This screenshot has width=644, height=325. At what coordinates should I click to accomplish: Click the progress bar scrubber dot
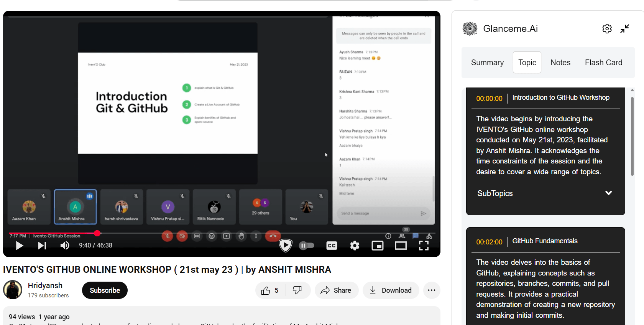[x=97, y=233]
